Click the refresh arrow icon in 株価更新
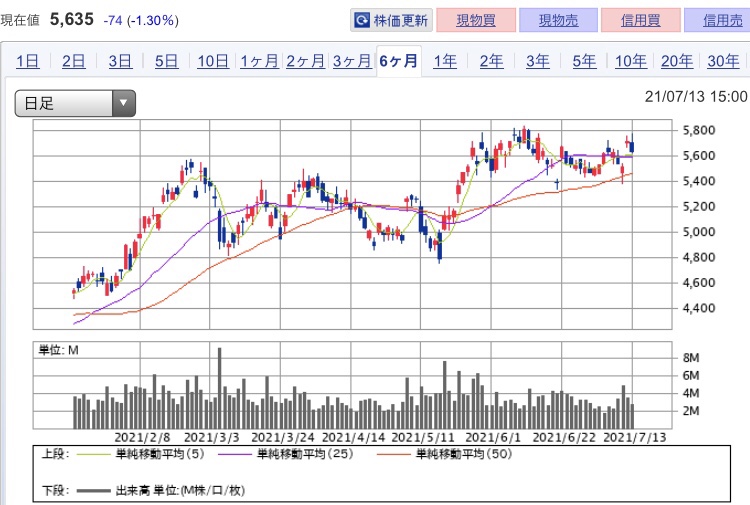The height and width of the screenshot is (505, 750). click(362, 20)
